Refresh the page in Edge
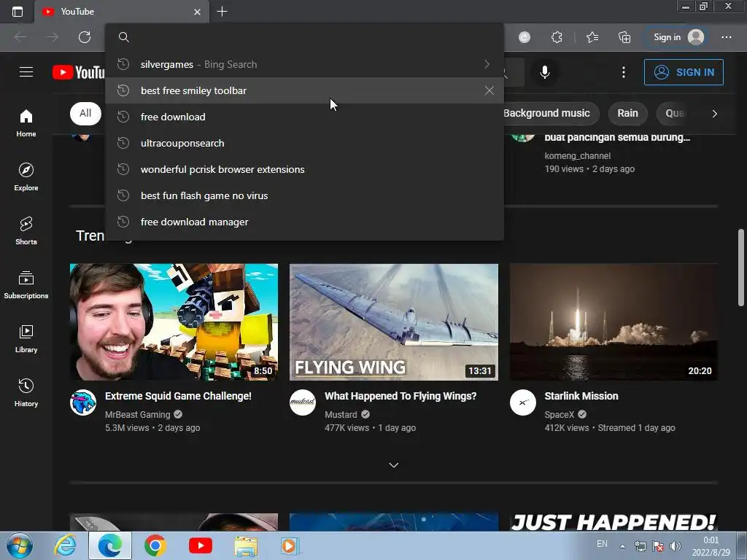The width and height of the screenshot is (747, 560). 85,37
